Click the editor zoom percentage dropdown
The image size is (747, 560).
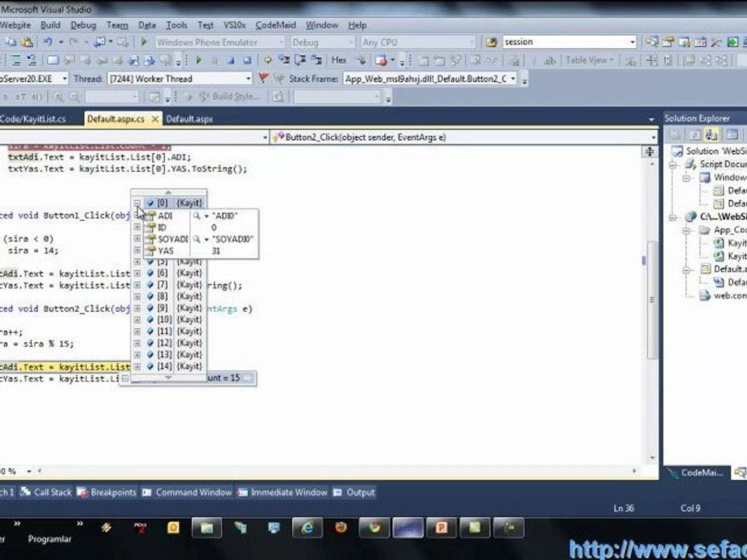click(x=29, y=471)
